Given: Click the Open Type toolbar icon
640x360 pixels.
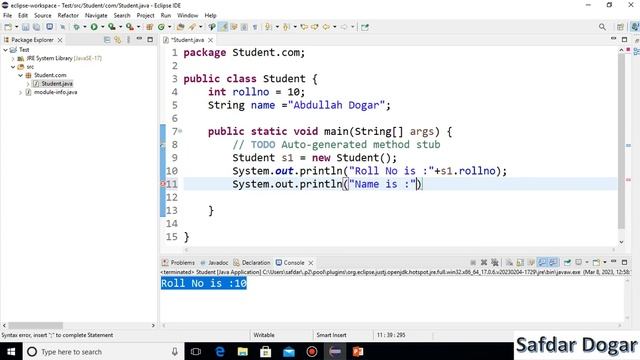Looking at the screenshot, I should (180, 27).
